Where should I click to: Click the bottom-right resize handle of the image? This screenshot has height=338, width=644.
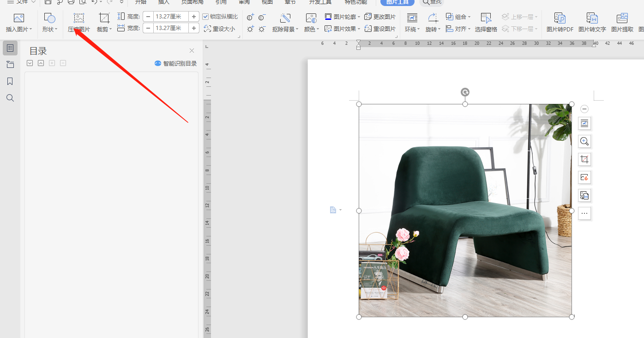pos(572,317)
